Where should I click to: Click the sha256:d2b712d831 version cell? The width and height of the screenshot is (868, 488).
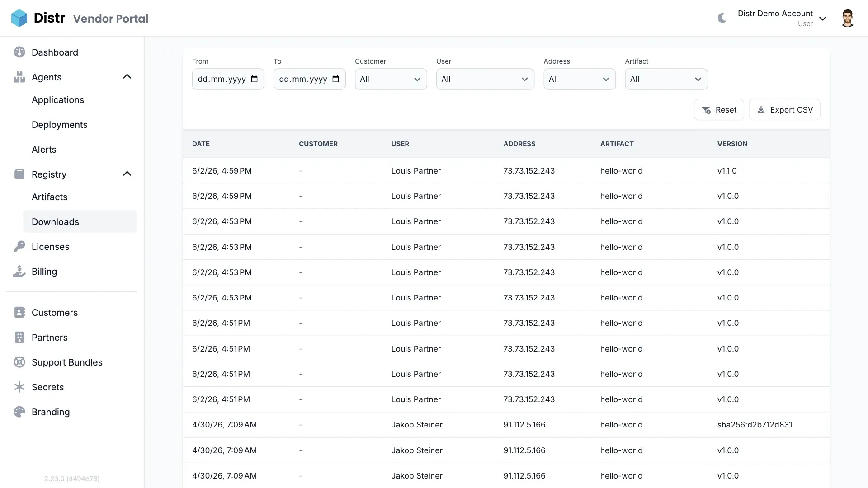click(x=755, y=425)
